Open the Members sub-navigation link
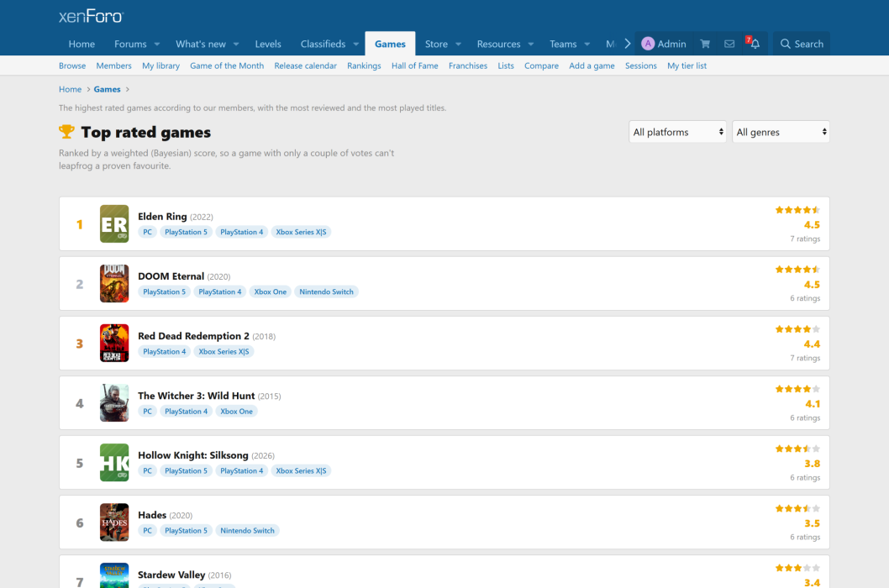This screenshot has height=588, width=889. (114, 66)
